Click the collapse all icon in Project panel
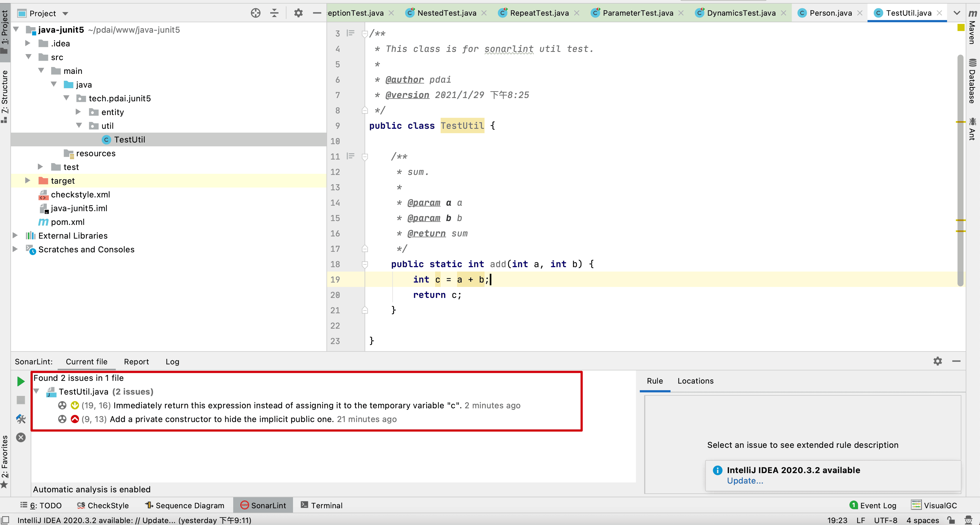This screenshot has width=980, height=525. click(x=274, y=13)
